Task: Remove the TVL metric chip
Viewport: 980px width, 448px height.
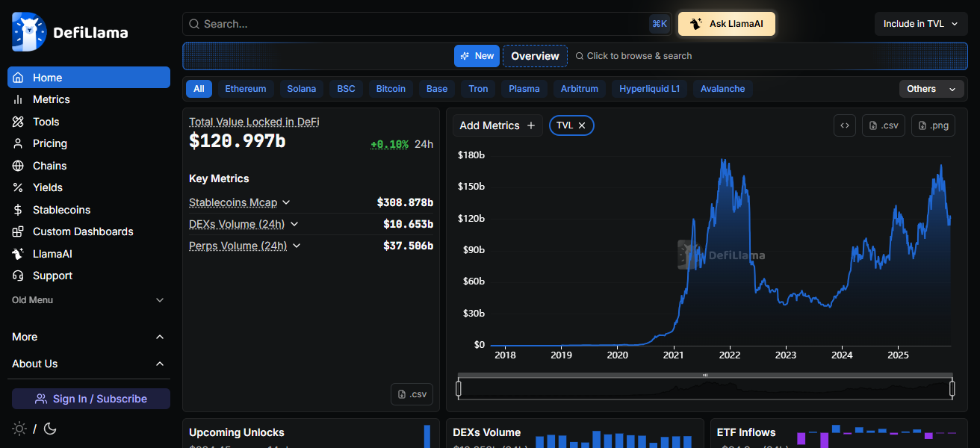Action: click(582, 125)
